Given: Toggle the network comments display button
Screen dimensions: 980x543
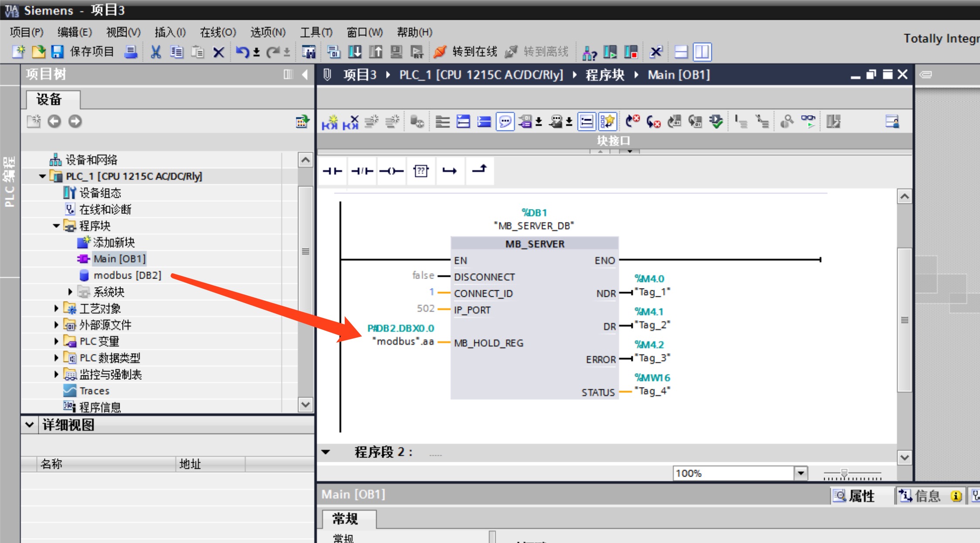Looking at the screenshot, I should click(505, 121).
